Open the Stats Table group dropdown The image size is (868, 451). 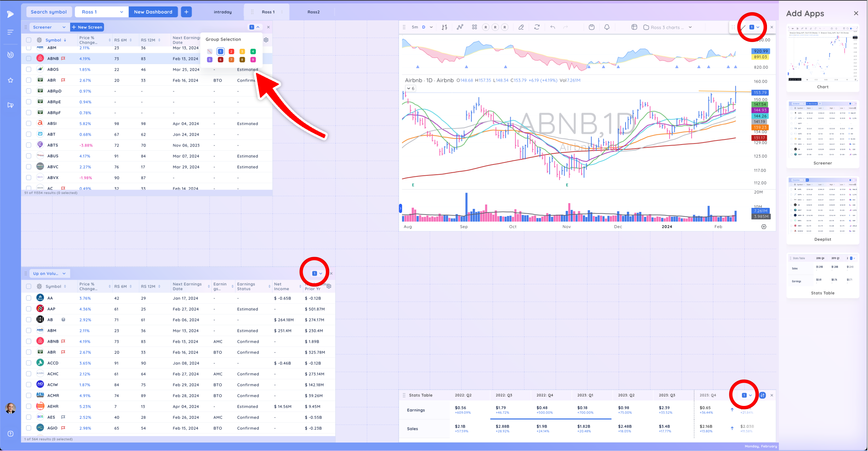pyautogui.click(x=747, y=395)
